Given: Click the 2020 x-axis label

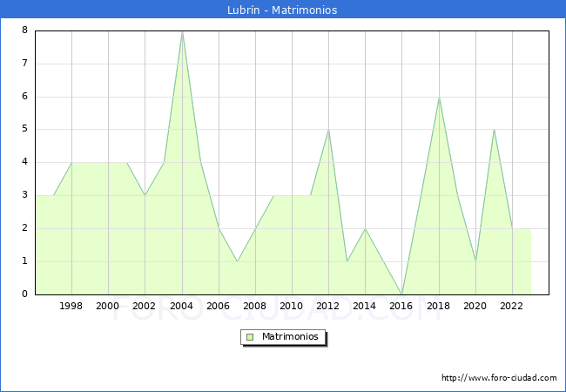Looking at the screenshot, I should click(475, 307).
